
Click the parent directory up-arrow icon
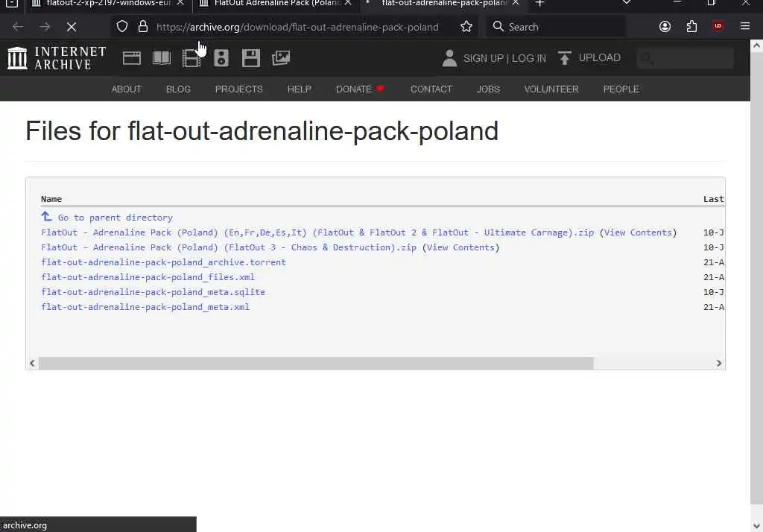click(46, 216)
